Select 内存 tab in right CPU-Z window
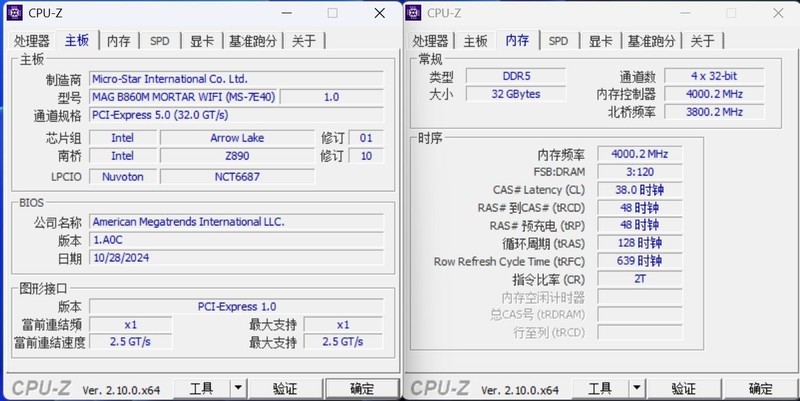800x401 pixels. click(x=517, y=40)
